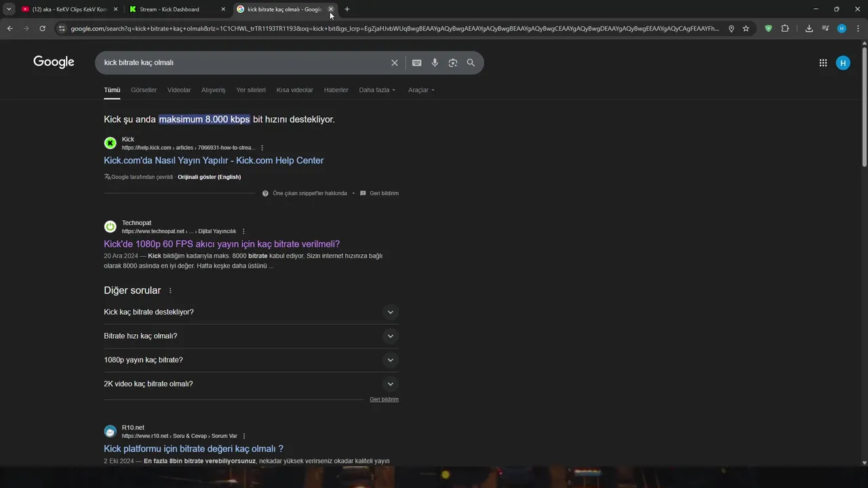Expand '1080p yayın kaç bitrate?' question
The height and width of the screenshot is (488, 868).
251,360
